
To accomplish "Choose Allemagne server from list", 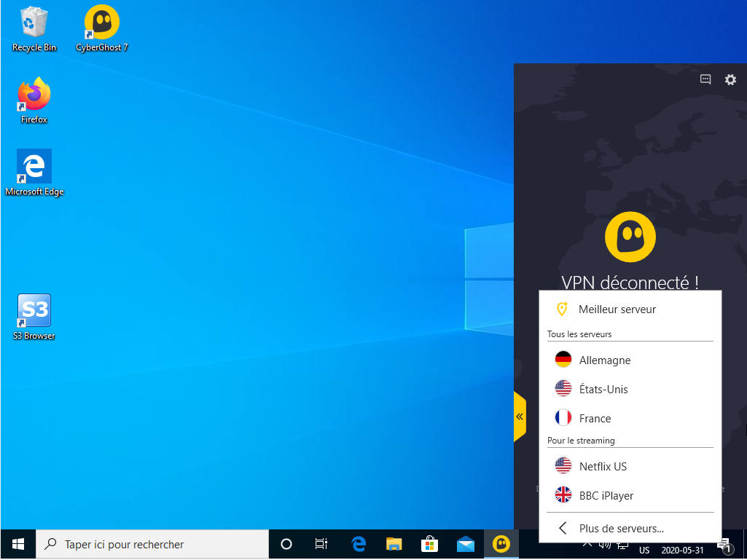I will pos(604,360).
